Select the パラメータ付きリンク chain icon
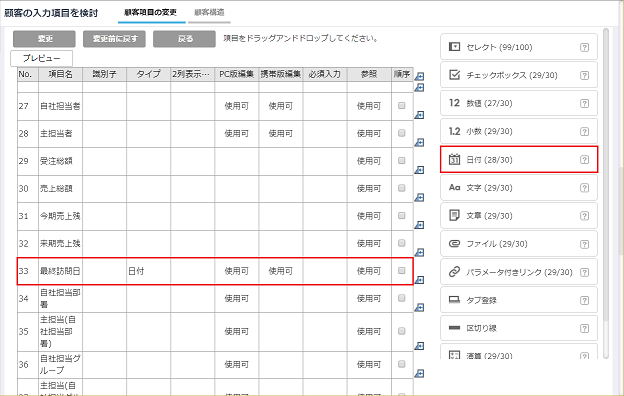Image resolution: width=624 pixels, height=396 pixels. point(454,272)
